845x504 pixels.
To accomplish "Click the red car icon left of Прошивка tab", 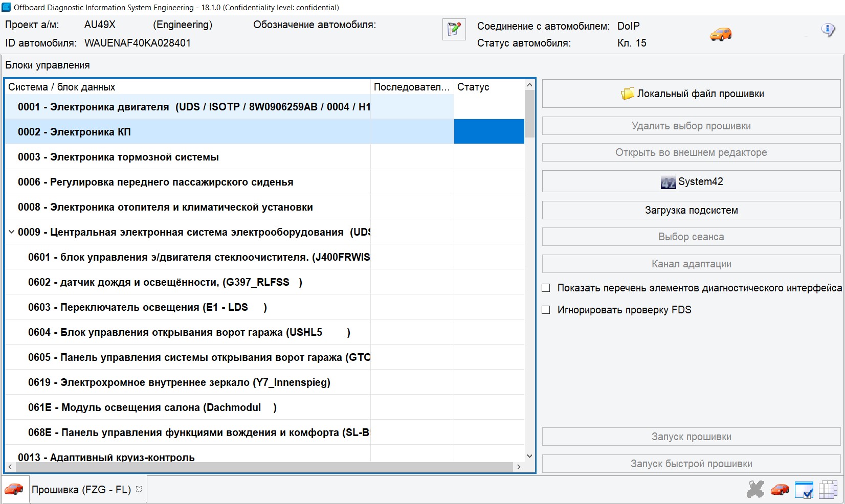I will [x=14, y=489].
